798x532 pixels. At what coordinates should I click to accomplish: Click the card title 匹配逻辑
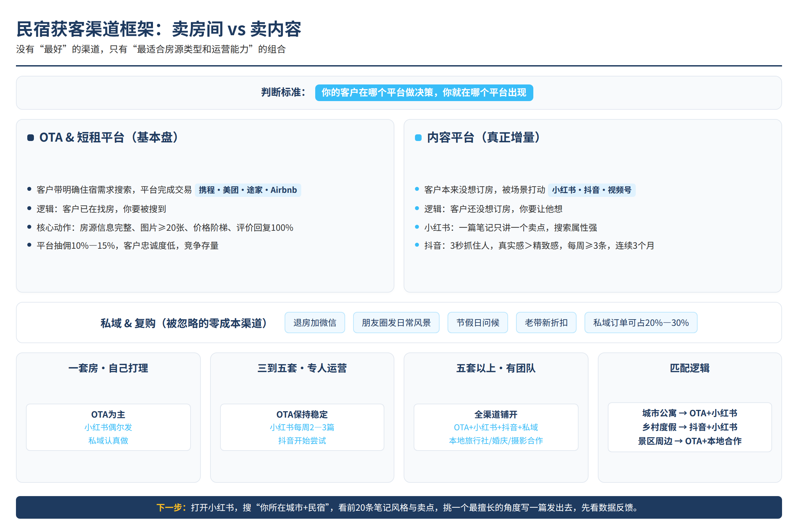pos(690,368)
